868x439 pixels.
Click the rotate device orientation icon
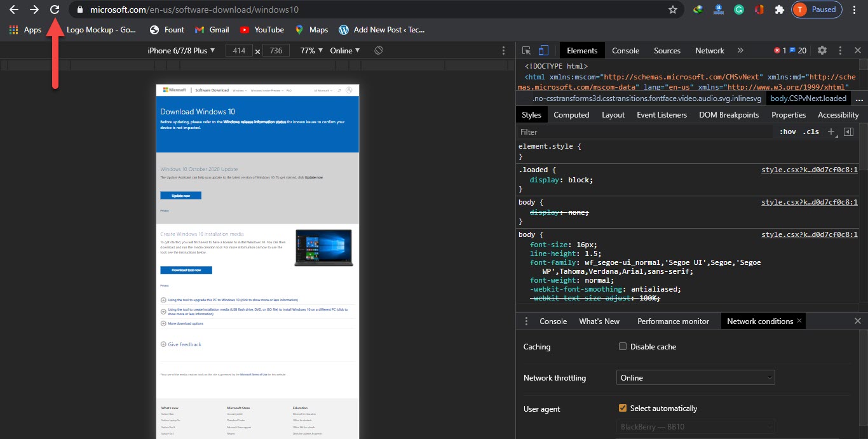click(x=379, y=50)
